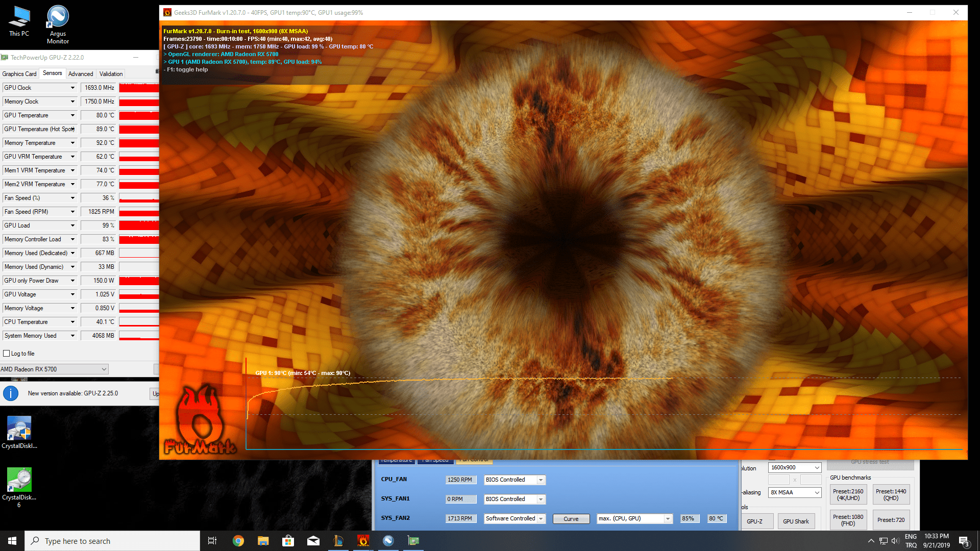Open the 8X MSAA anti-aliasing dropdown
The width and height of the screenshot is (980, 551).
tap(795, 492)
